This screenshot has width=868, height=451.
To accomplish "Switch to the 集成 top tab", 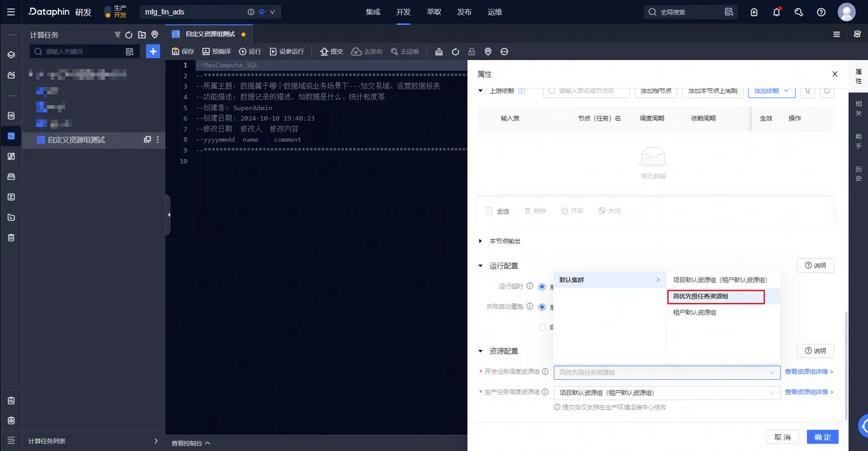I will click(x=373, y=12).
